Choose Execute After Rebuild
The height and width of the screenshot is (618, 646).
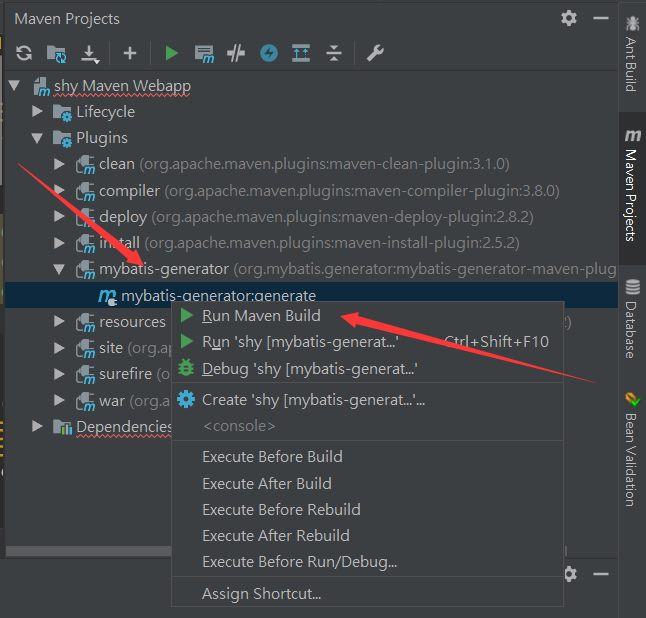pyautogui.click(x=367, y=536)
